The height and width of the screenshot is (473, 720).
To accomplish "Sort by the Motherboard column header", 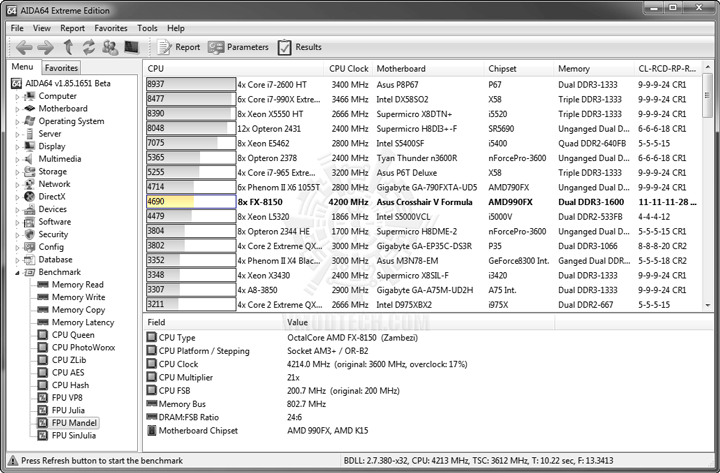I will (x=428, y=68).
